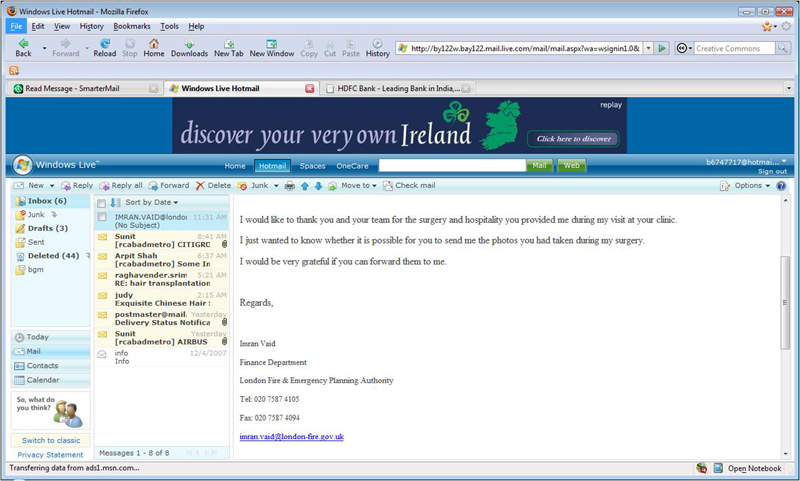Click the Home toolbar icon
Image resolution: width=800 pixels, height=481 pixels.
[153, 47]
